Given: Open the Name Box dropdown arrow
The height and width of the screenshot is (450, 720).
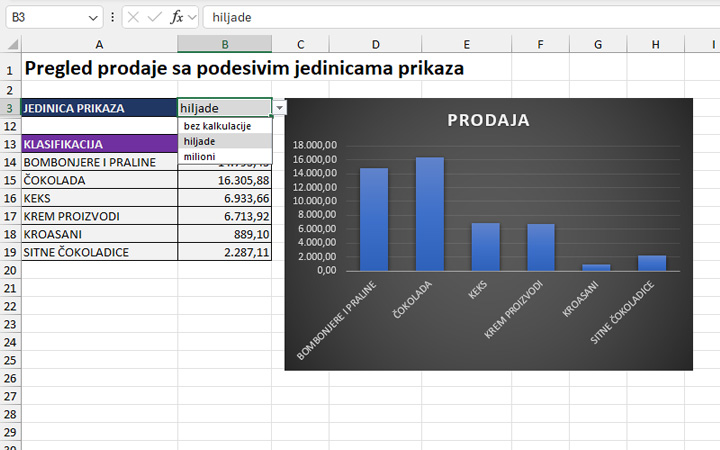Looking at the screenshot, I should click(x=93, y=17).
